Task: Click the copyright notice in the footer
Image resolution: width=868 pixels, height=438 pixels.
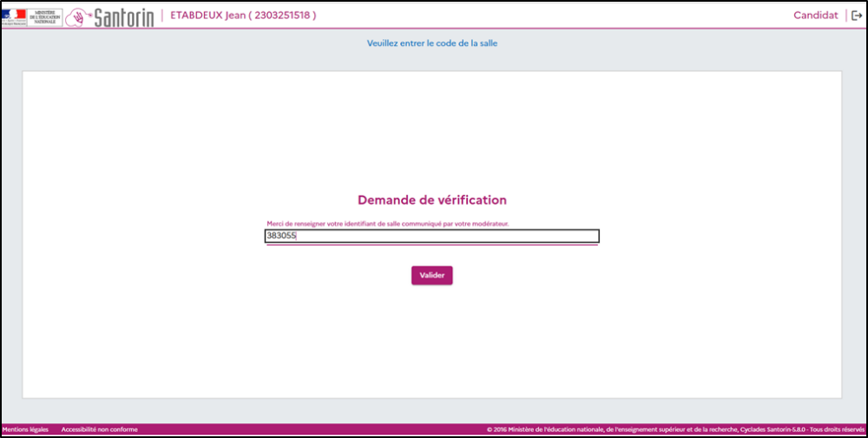Action: tap(608, 429)
